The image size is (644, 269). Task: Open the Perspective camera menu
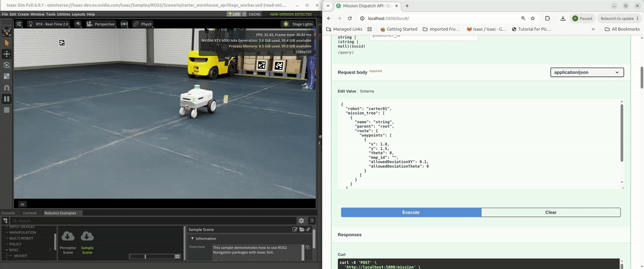tap(101, 24)
